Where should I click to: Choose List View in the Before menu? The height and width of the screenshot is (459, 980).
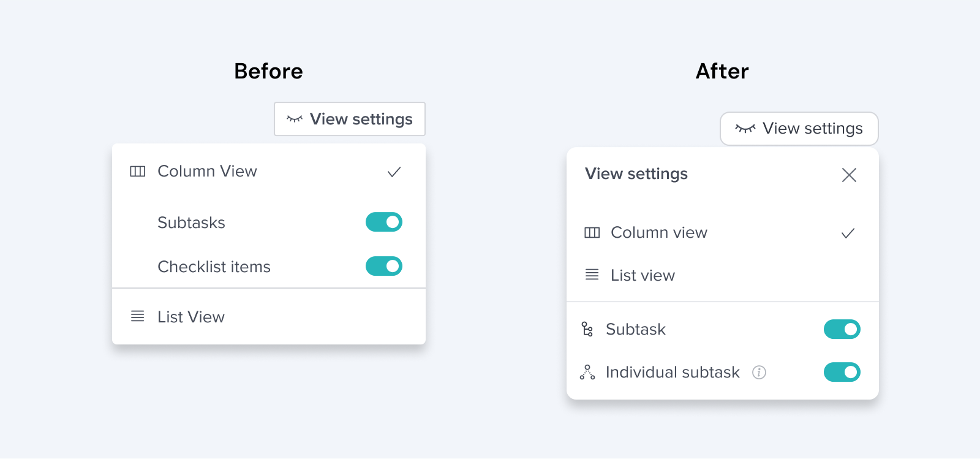point(269,317)
